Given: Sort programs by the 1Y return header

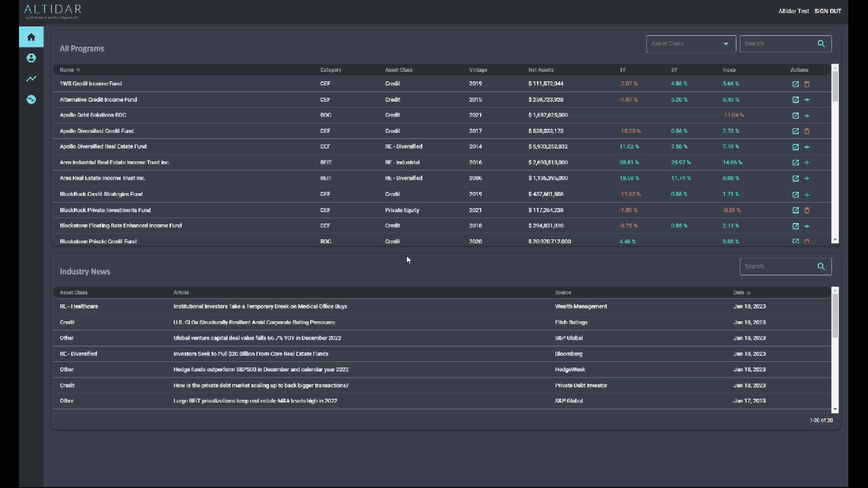Looking at the screenshot, I should pos(623,70).
